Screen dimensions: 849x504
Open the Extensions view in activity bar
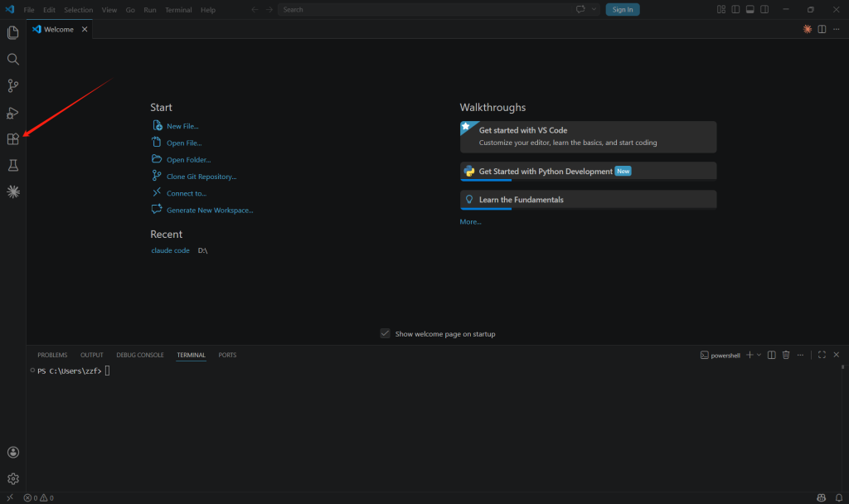point(12,139)
